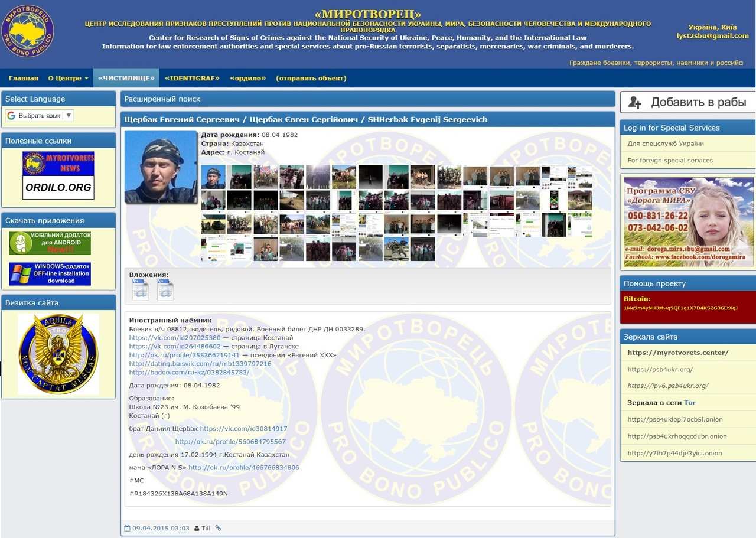The height and width of the screenshot is (538, 756).
Task: Click the Android mobile app banner
Action: 50,243
